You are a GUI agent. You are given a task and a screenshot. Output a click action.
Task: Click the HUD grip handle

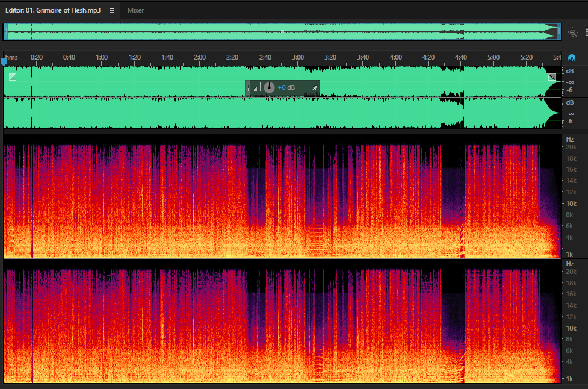pyautogui.click(x=247, y=88)
